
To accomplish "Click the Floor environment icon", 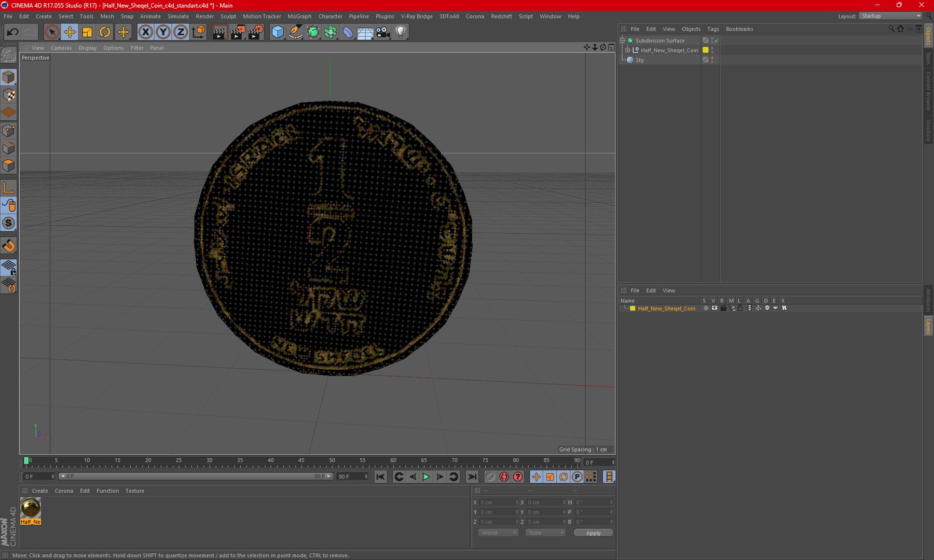I will click(365, 32).
